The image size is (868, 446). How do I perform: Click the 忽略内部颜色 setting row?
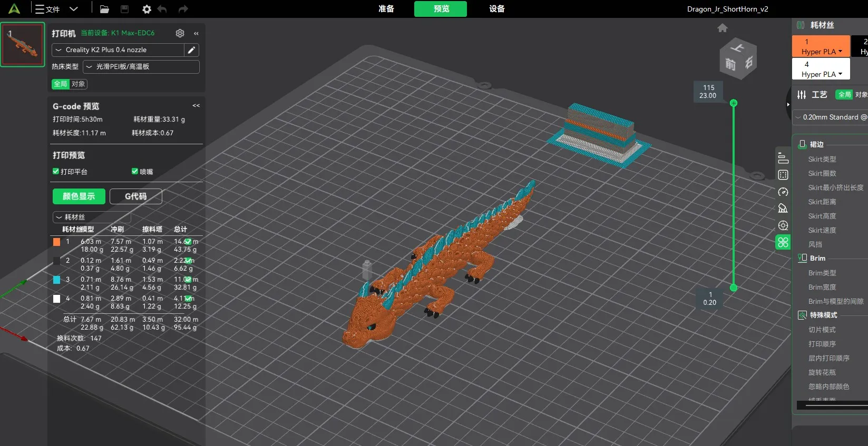pos(829,386)
